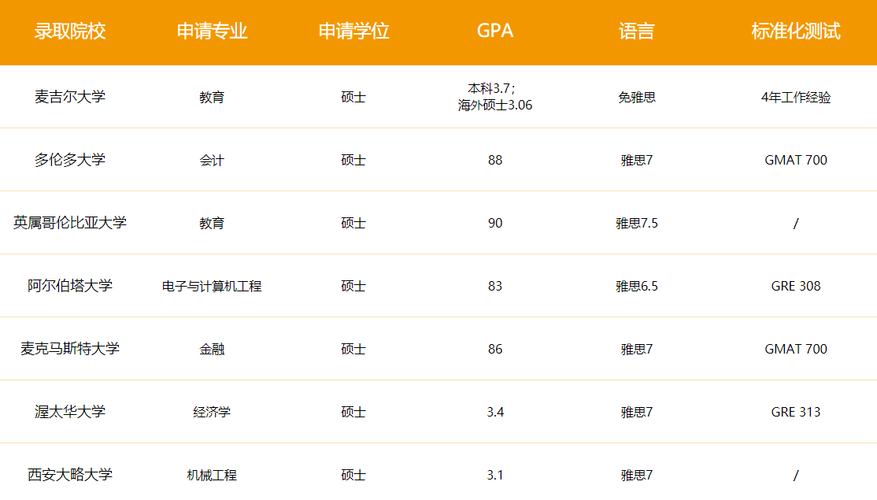Select the GPA value 88
Image resolution: width=877 pixels, height=500 pixels.
click(x=495, y=160)
